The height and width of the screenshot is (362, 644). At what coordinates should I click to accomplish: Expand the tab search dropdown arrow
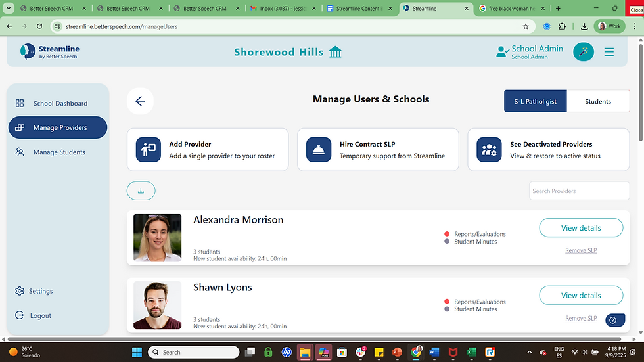point(8,8)
